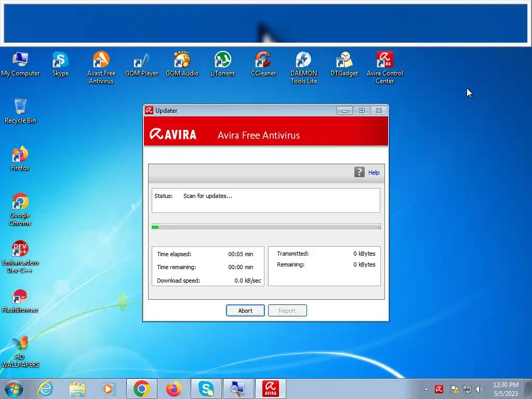Launch Embarcadero Dev-C++ shortcut
The image size is (532, 399).
tap(20, 257)
